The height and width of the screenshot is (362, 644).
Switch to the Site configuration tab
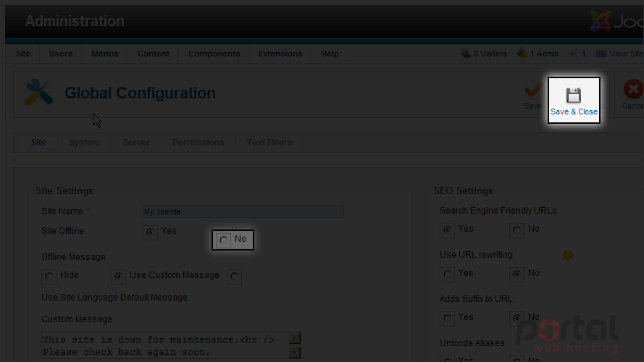pos(38,143)
